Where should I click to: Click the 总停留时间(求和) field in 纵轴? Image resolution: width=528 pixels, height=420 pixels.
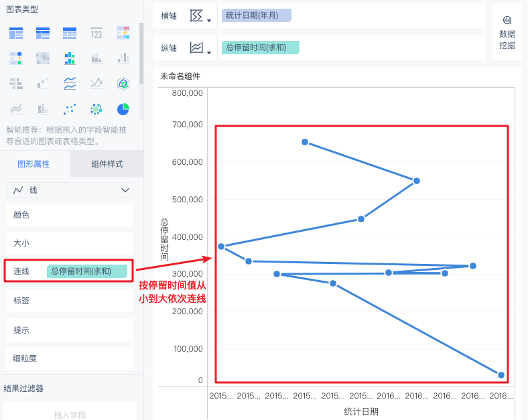click(260, 48)
